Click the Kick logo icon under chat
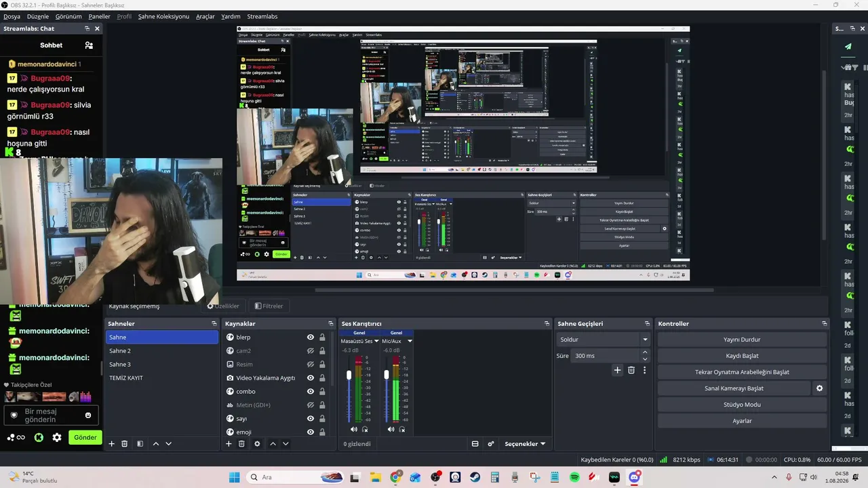The height and width of the screenshot is (488, 868). tap(39, 438)
